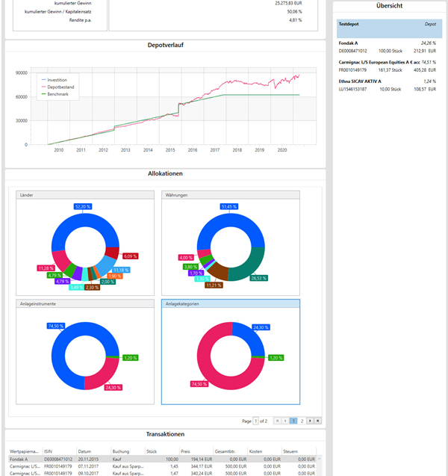Screen dimensions: 448x476
Task: Select the Währungen allocation chart header
Action: 231,195
